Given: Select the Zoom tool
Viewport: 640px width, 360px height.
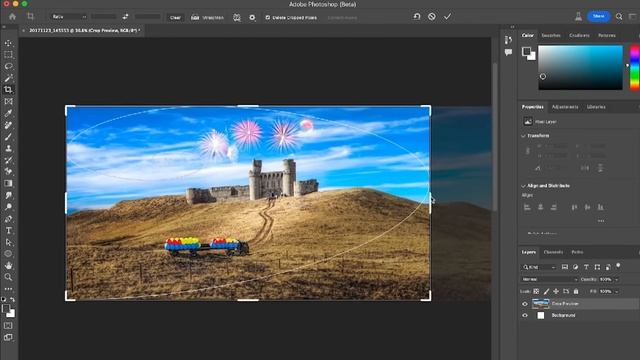Looking at the screenshot, I should pyautogui.click(x=8, y=277).
